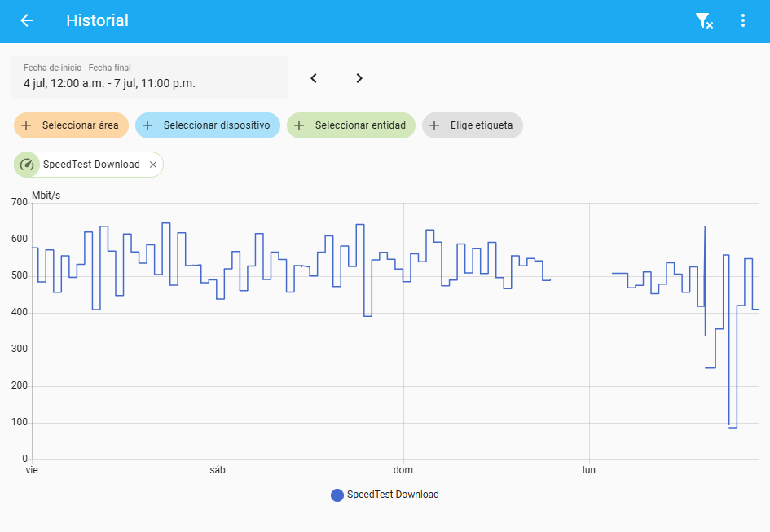This screenshot has width=770, height=532.
Task: Click the SpeedTest Download chip label
Action: point(91,165)
